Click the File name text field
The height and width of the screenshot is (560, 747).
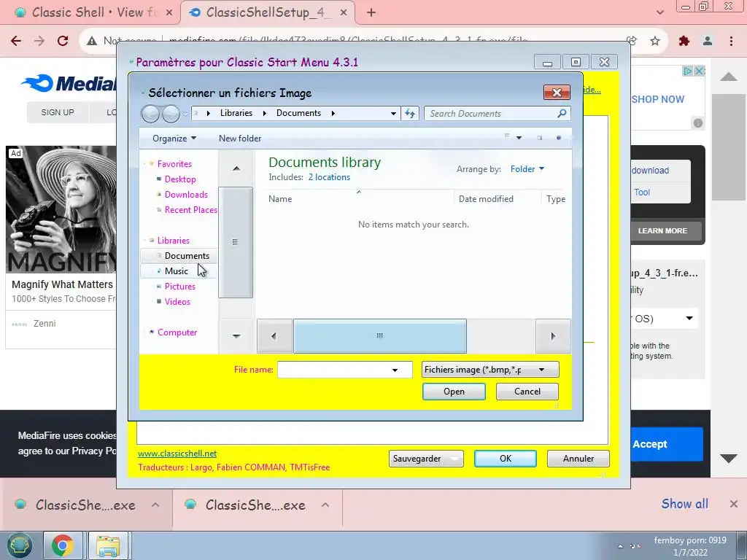click(x=333, y=370)
